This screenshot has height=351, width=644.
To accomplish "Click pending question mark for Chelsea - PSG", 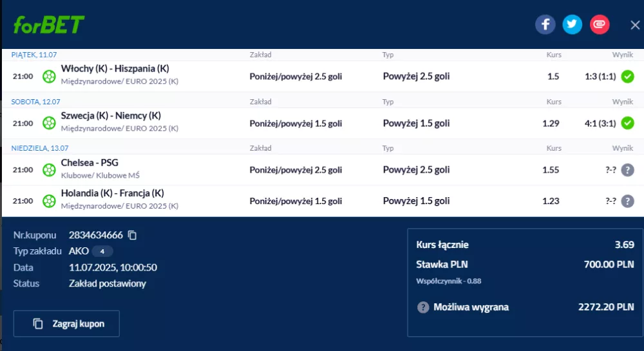I will (627, 170).
